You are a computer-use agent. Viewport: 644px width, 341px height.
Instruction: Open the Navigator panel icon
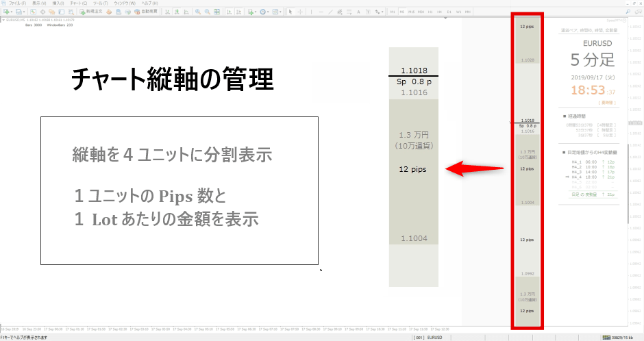(52, 12)
